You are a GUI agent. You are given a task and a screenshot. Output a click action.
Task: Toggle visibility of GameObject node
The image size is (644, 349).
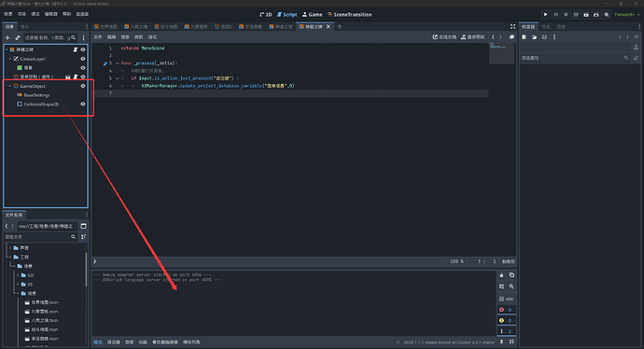82,86
